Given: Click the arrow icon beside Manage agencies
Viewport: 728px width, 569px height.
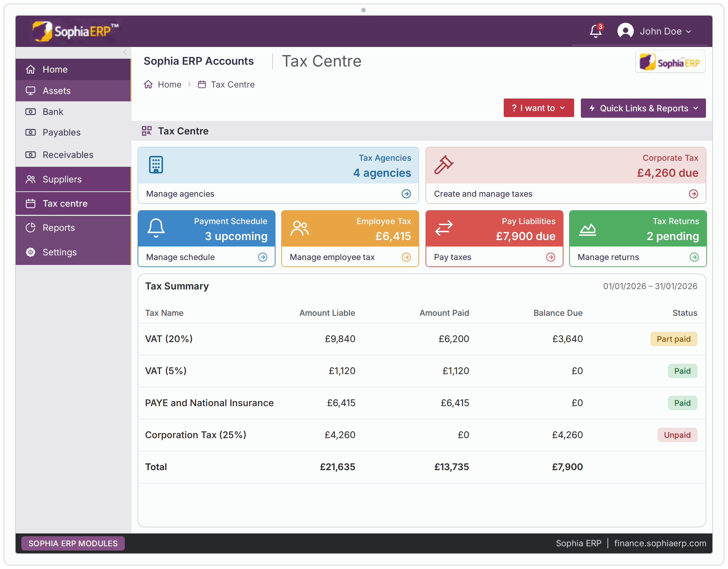Looking at the screenshot, I should click(x=406, y=194).
